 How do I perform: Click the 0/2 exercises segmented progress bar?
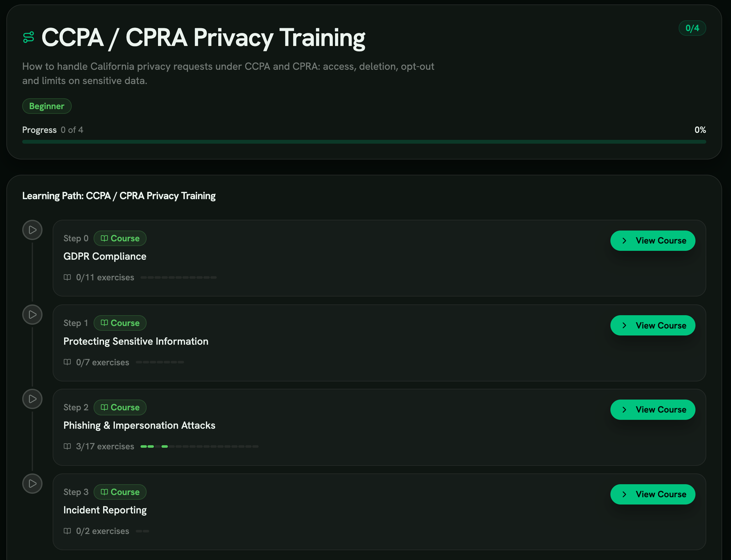[x=142, y=531]
